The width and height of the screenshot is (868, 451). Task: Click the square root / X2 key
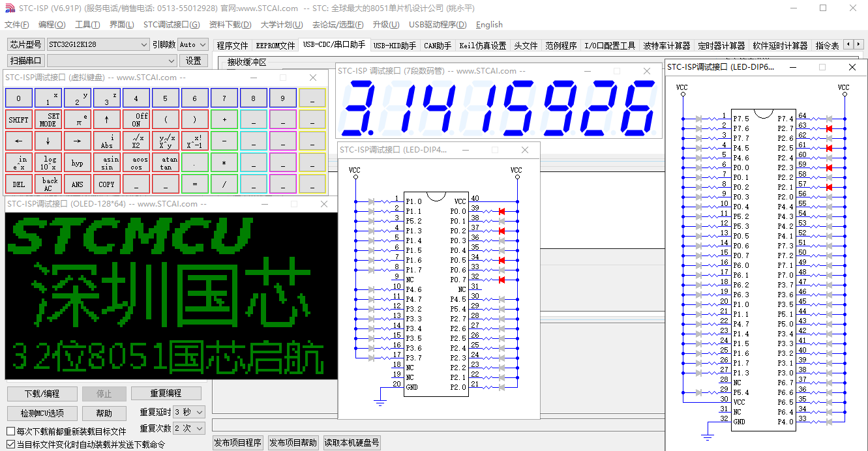pos(136,141)
